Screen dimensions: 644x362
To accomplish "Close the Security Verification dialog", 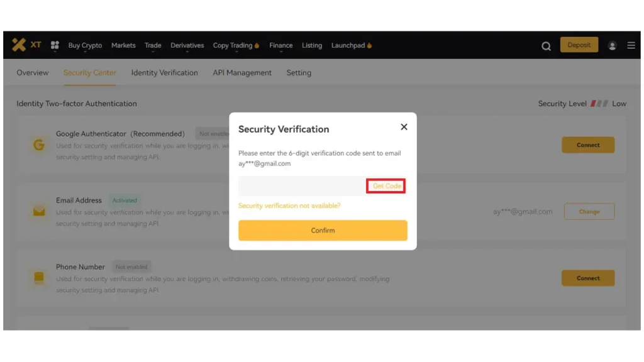I will (404, 127).
